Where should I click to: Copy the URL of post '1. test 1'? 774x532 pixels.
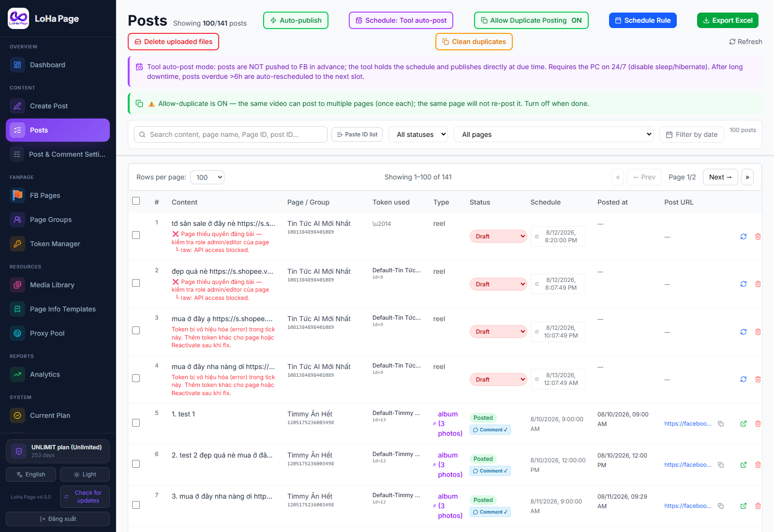click(x=721, y=424)
